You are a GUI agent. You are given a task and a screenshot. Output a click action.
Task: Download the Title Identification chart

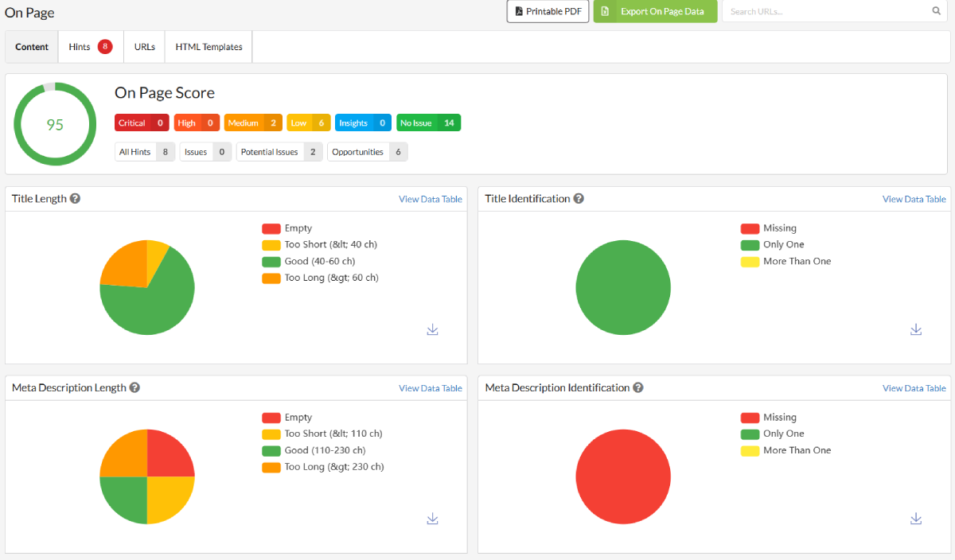pyautogui.click(x=916, y=329)
